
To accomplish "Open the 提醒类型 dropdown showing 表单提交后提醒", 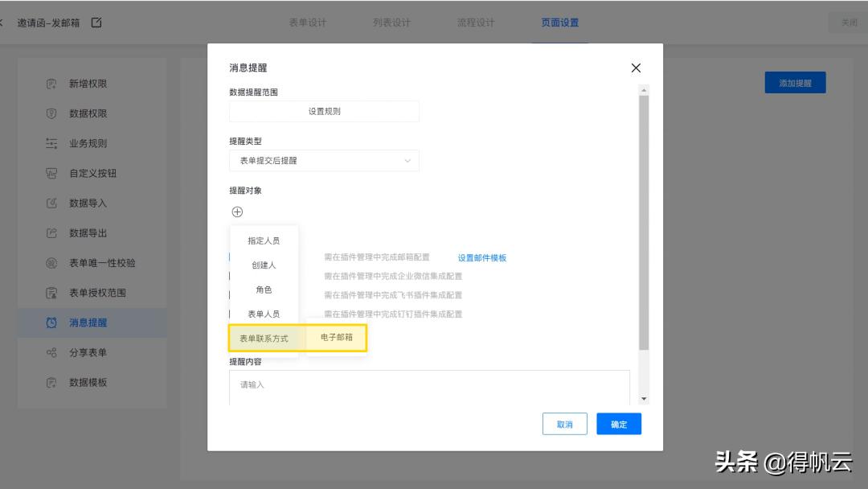I will click(x=324, y=160).
